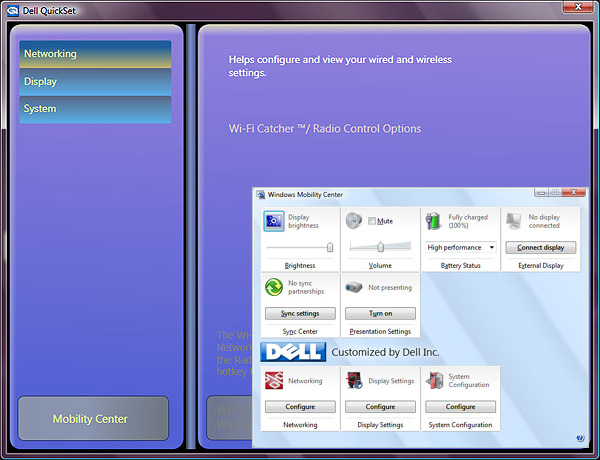The width and height of the screenshot is (600, 460).
Task: Click the Connect display button
Action: (x=541, y=248)
